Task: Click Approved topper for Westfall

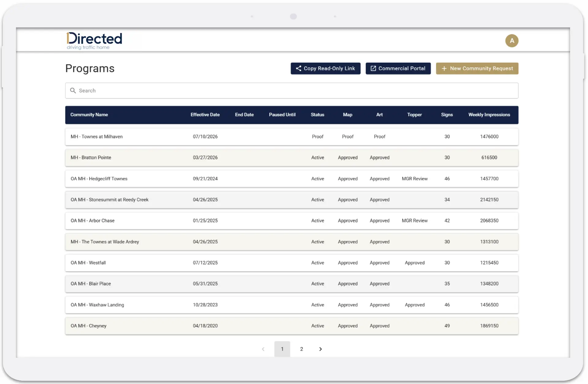Action: tap(415, 263)
